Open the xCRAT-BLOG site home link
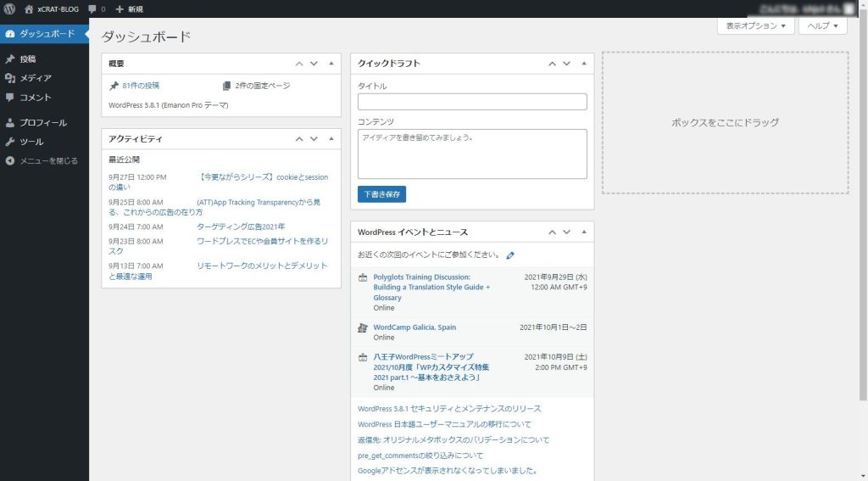Image resolution: width=868 pixels, height=481 pixels. point(52,8)
